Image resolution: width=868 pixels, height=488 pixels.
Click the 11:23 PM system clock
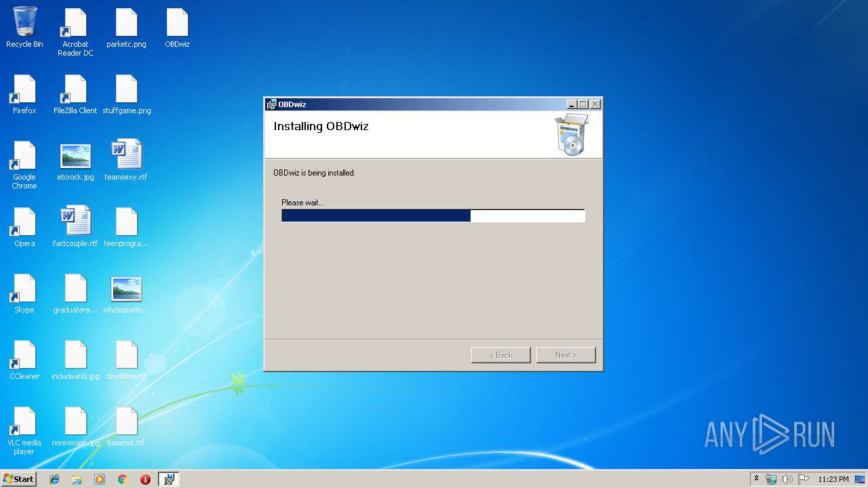833,479
